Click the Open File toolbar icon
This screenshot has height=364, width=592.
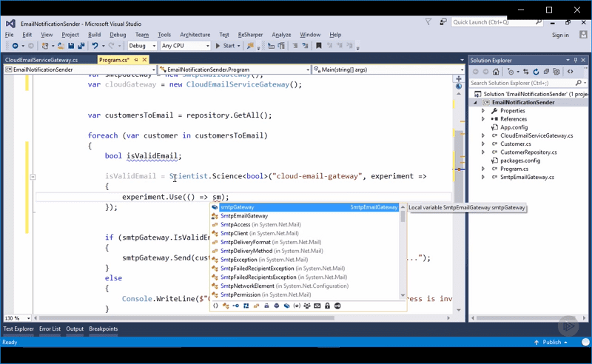point(61,46)
